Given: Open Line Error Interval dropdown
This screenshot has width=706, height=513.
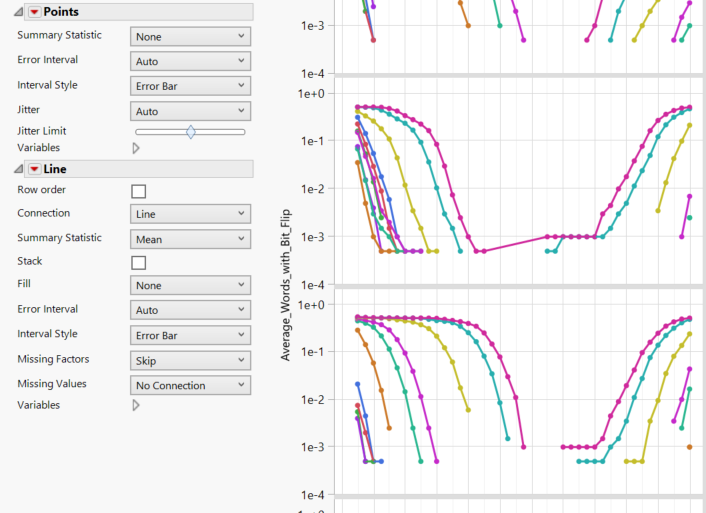Looking at the screenshot, I should pos(190,310).
